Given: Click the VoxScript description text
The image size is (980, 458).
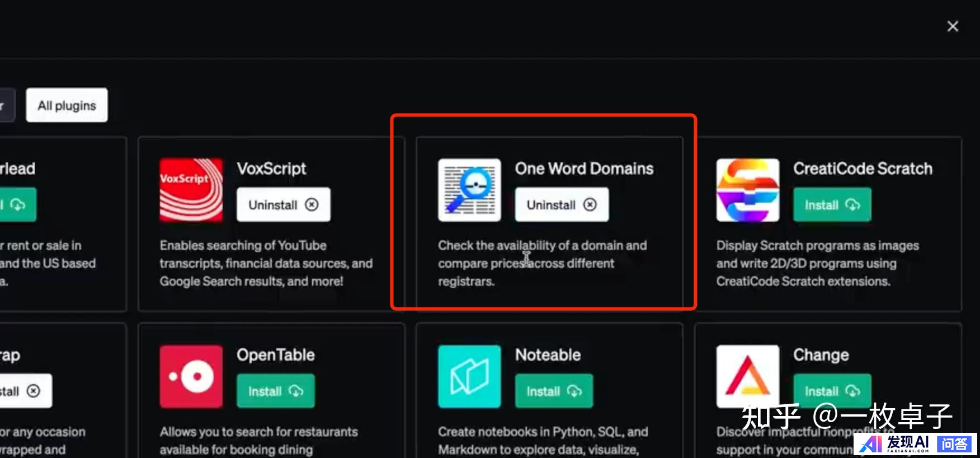Looking at the screenshot, I should [x=266, y=263].
